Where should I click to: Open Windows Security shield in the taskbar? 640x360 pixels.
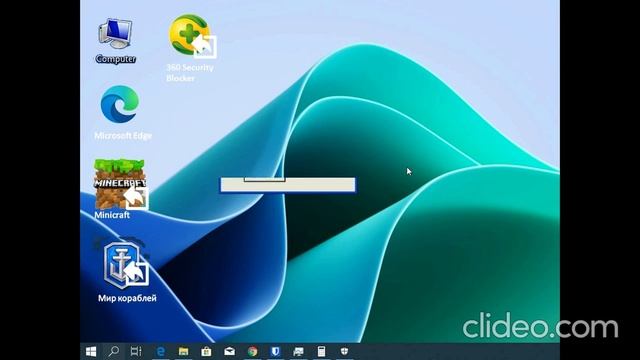tap(344, 351)
